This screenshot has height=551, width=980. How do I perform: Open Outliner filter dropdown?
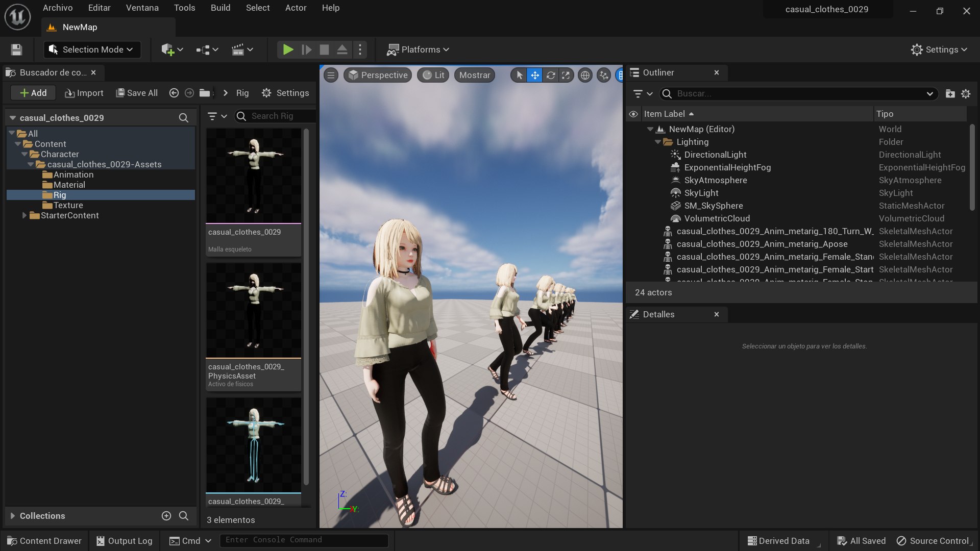643,94
